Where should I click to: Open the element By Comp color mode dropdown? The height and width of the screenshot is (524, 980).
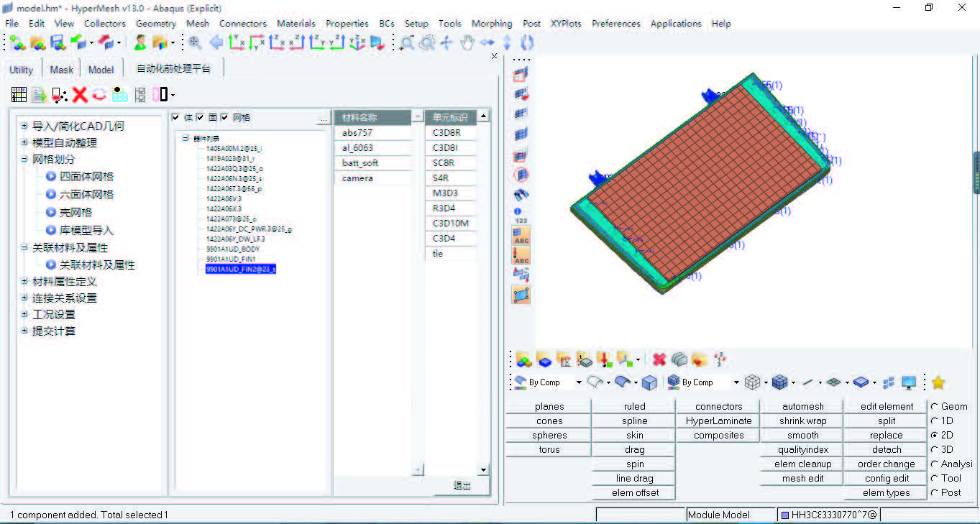[736, 382]
